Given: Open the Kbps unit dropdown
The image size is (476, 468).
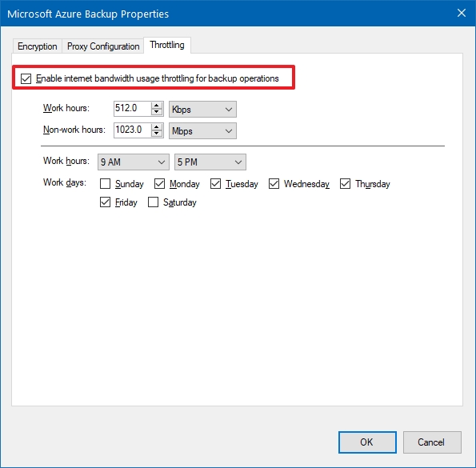Looking at the screenshot, I should pos(202,110).
